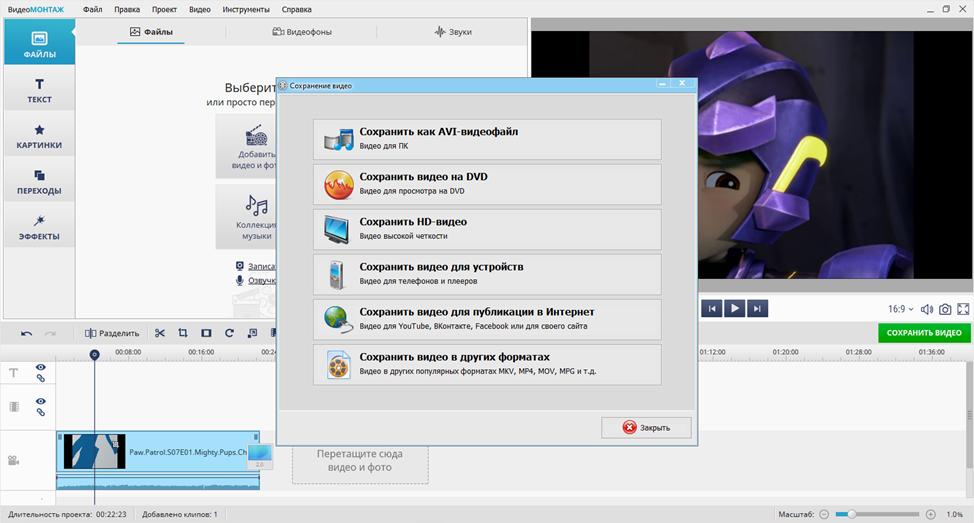Image resolution: width=974 pixels, height=523 pixels.
Task: Open the Инструменты menu
Action: tap(246, 9)
